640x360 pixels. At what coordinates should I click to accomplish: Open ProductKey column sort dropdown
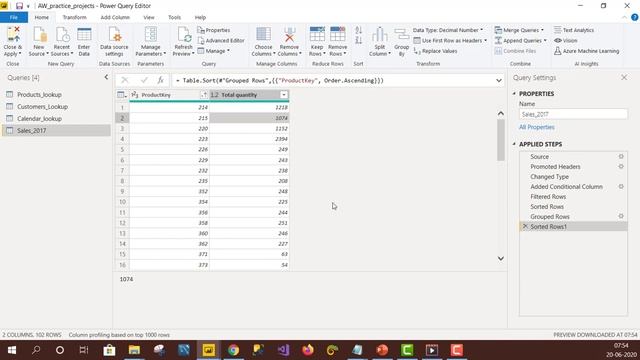(204, 95)
